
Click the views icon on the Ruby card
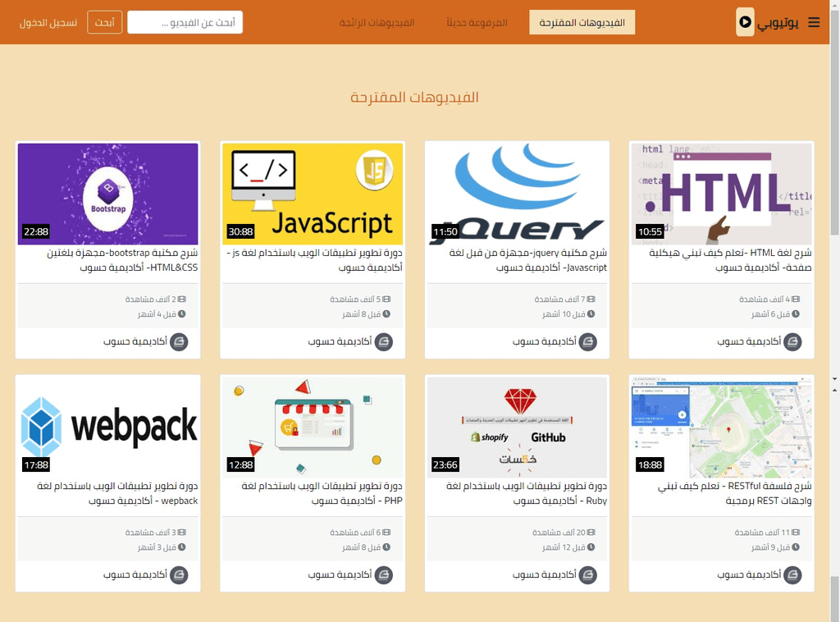(591, 532)
